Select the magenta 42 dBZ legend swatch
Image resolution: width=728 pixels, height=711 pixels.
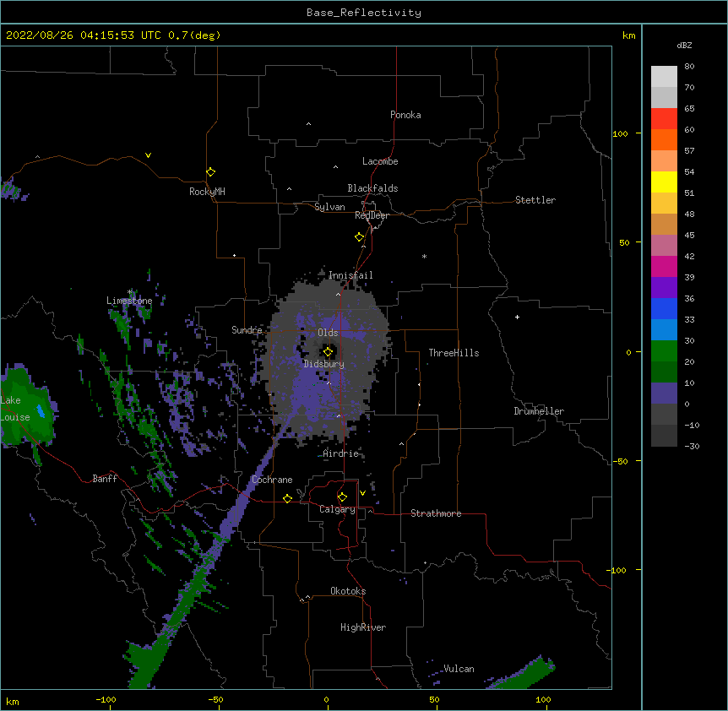[x=664, y=266]
